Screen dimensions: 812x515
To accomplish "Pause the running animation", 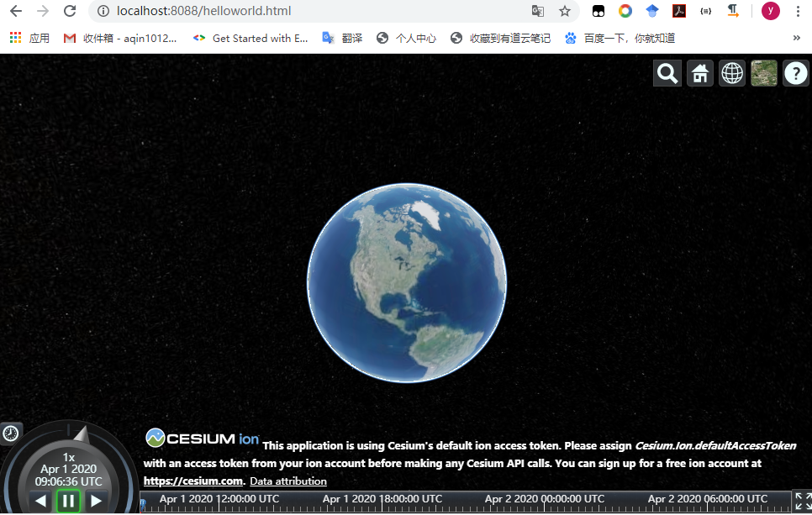I will tap(67, 500).
